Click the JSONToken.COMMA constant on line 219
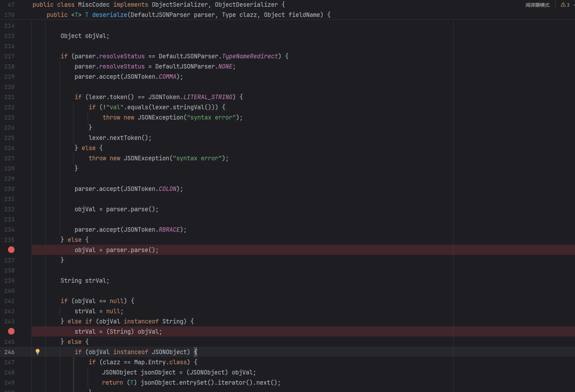 tap(167, 77)
